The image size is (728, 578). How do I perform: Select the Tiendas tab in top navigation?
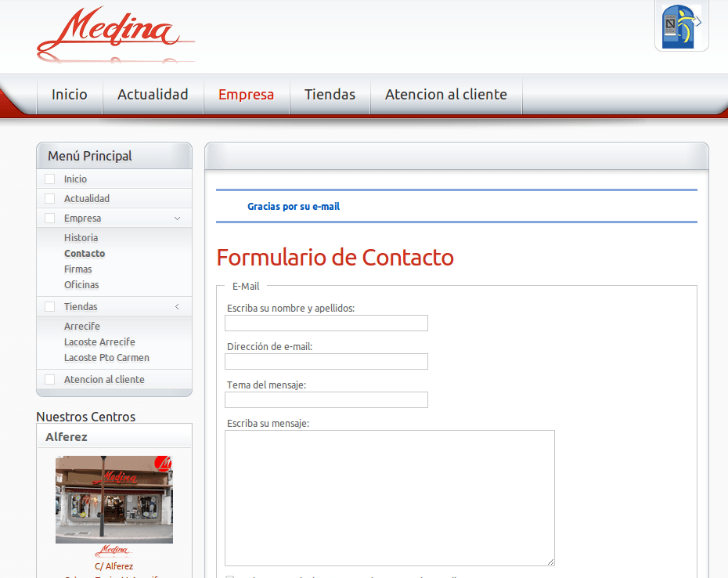click(330, 94)
